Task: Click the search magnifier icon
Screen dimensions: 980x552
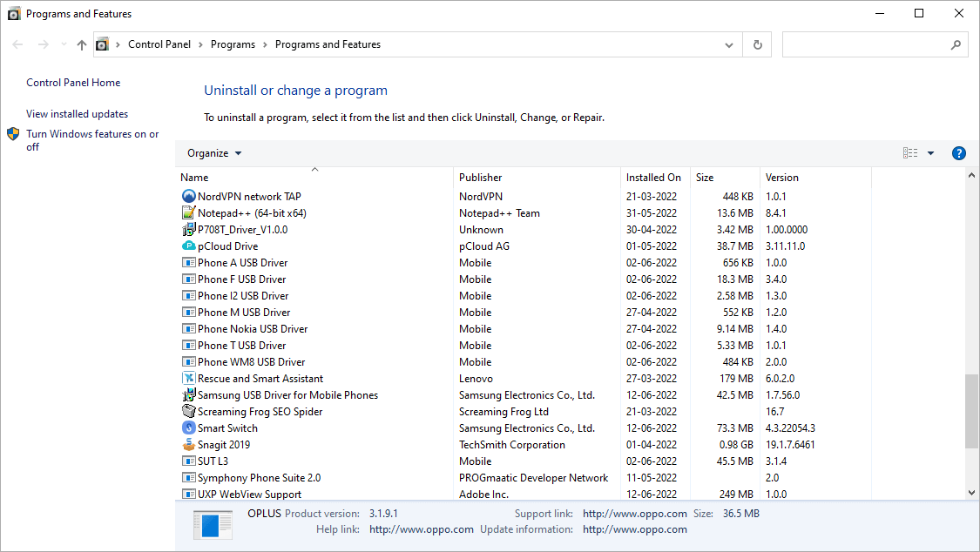Action: pos(956,44)
